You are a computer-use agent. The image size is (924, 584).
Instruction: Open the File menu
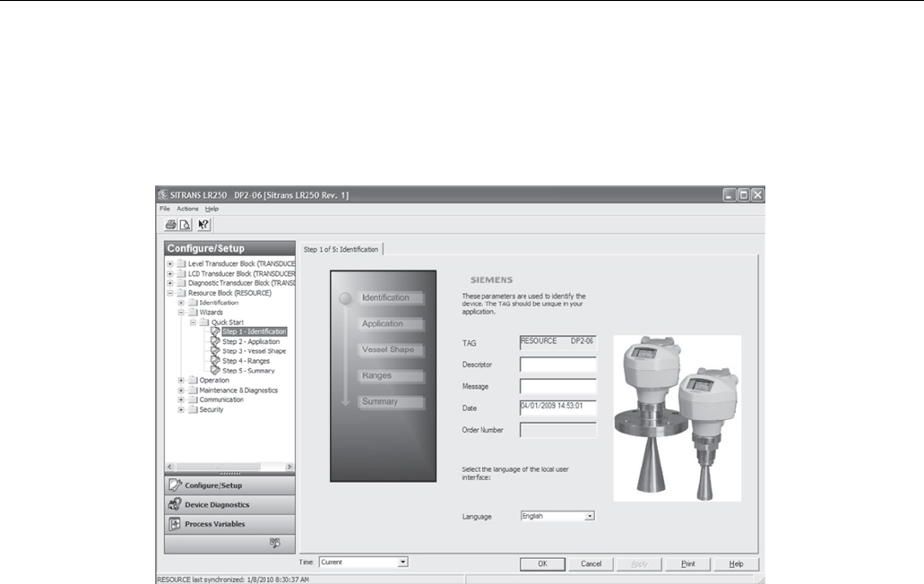(164, 209)
